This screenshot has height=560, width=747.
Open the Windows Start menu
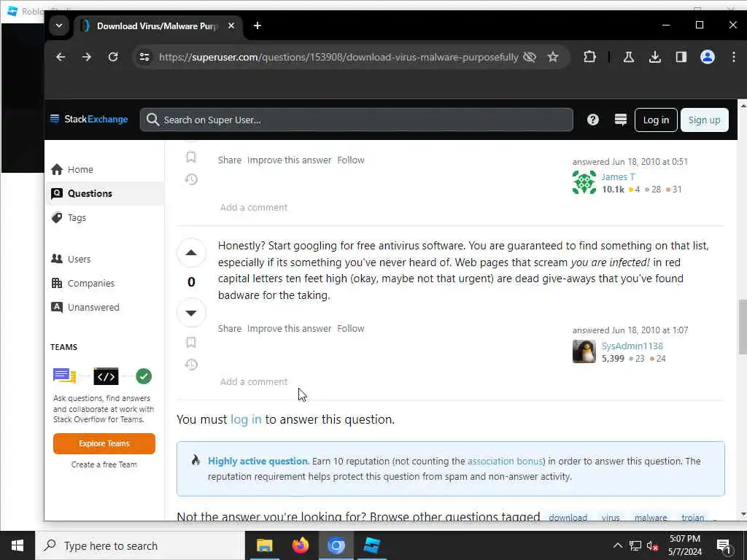(18, 545)
